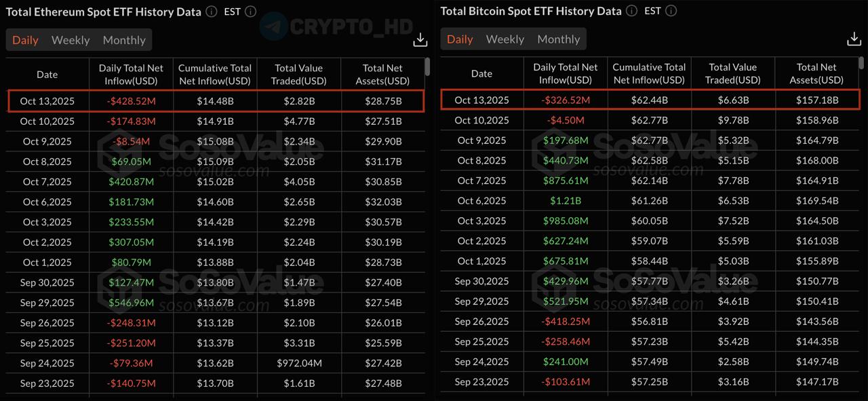868x401 pixels.
Task: Click Ethereum table's Daily Total Net Inflow header
Action: click(x=131, y=74)
